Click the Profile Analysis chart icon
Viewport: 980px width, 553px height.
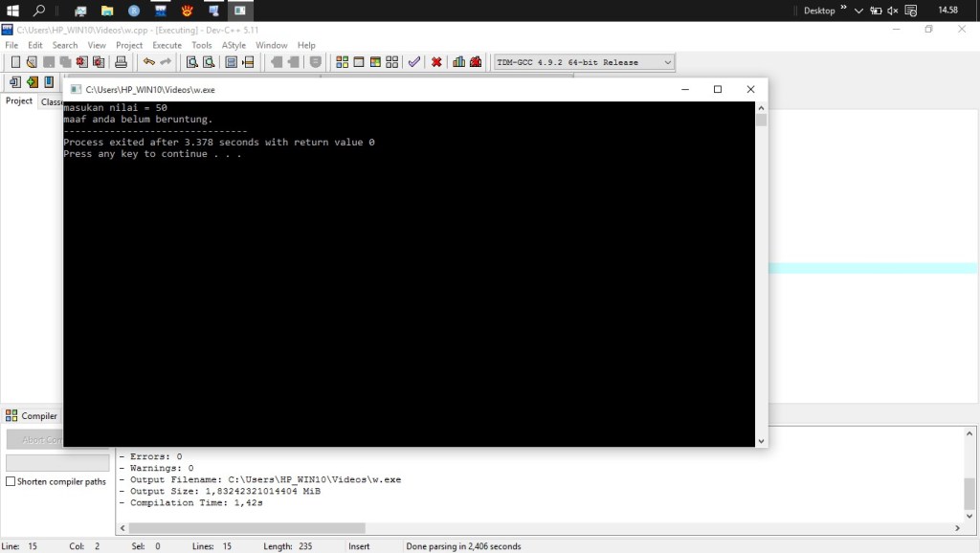(x=458, y=62)
